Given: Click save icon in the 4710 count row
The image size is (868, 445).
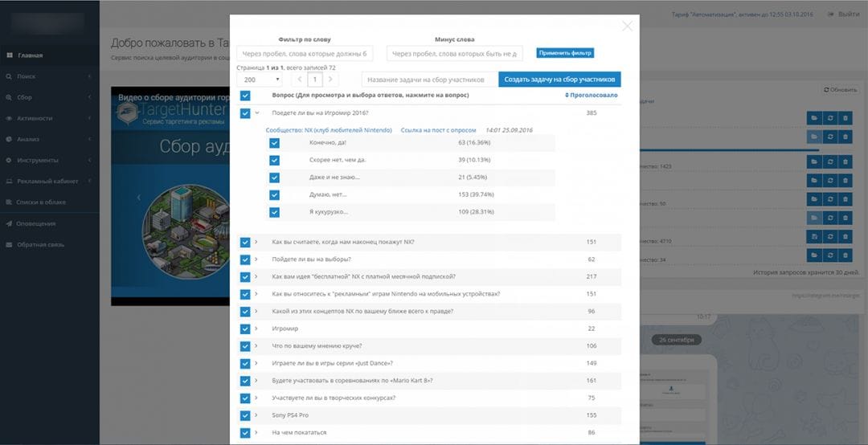Looking at the screenshot, I should (814, 236).
